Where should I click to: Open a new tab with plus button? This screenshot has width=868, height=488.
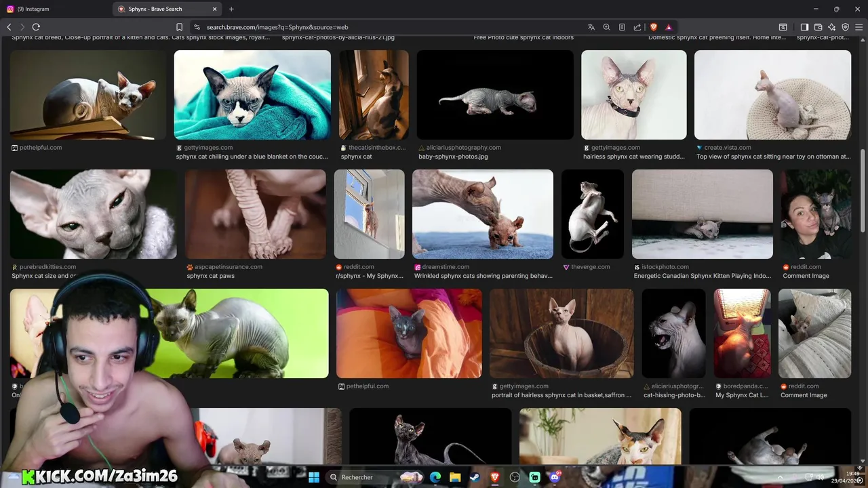pos(231,9)
